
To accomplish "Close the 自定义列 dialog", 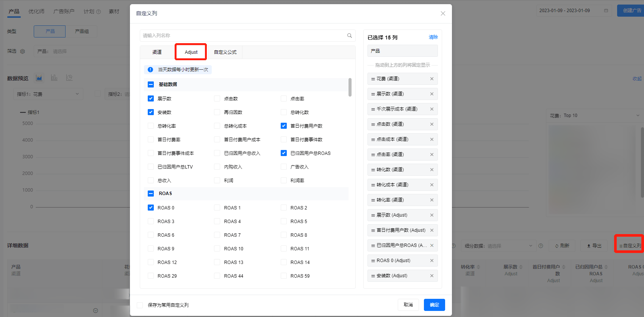I will click(x=443, y=13).
